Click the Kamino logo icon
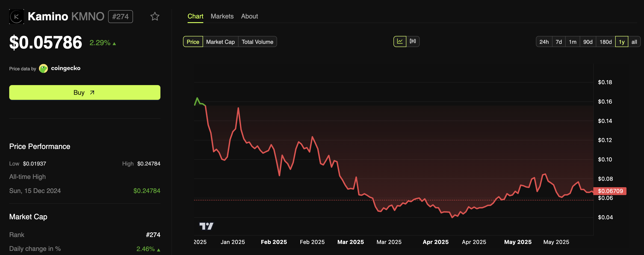 [17, 17]
